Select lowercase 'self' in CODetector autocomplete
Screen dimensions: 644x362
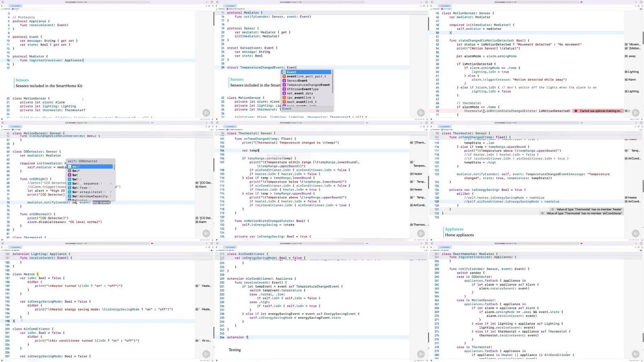pyautogui.click(x=90, y=166)
